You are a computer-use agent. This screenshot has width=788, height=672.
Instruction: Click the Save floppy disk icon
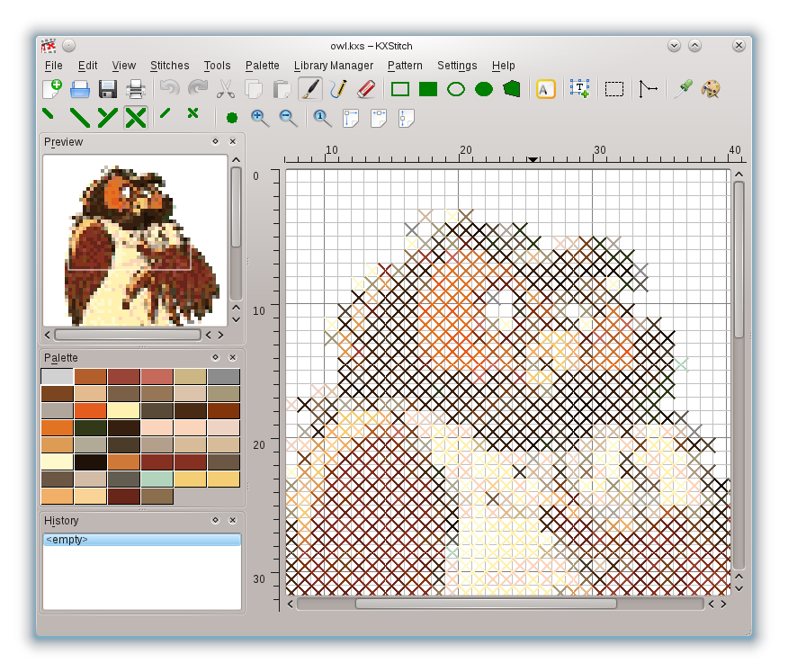pyautogui.click(x=108, y=89)
